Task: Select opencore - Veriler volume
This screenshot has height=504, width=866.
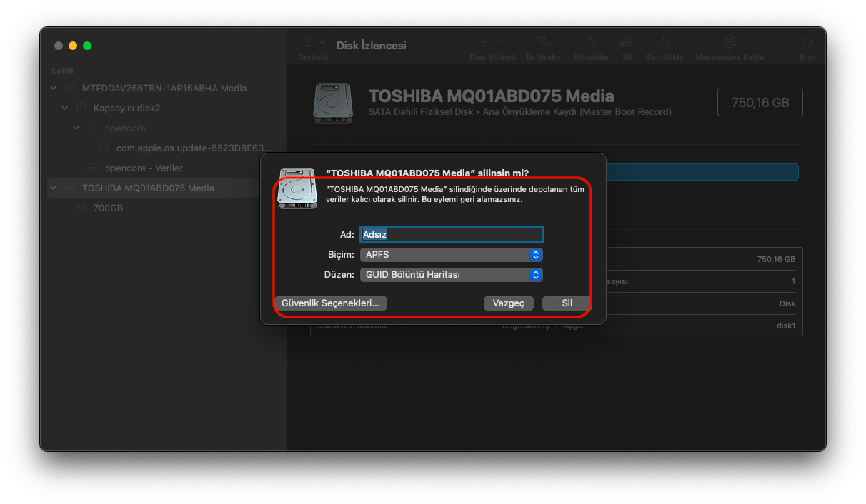Action: point(143,168)
